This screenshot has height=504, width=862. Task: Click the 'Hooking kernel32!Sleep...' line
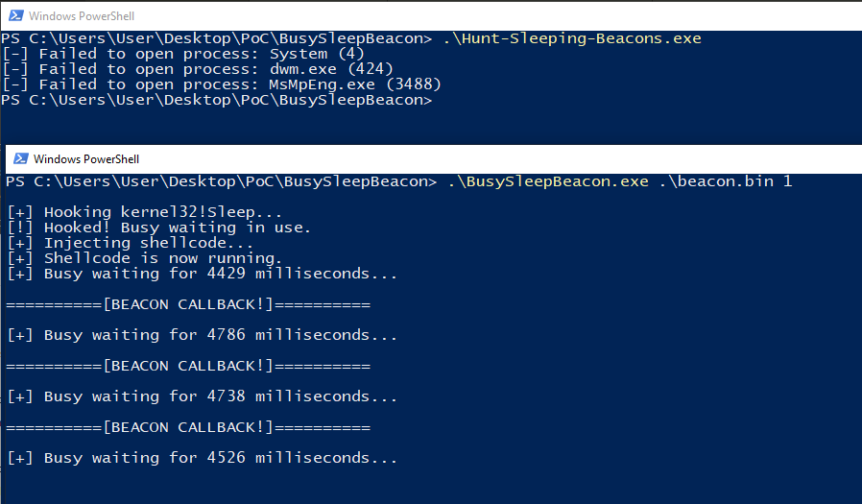pyautogui.click(x=145, y=212)
